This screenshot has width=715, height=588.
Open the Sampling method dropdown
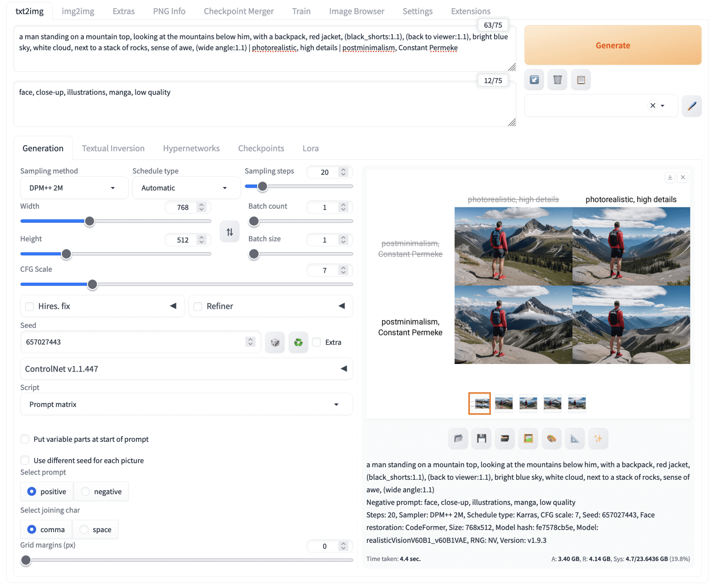click(74, 188)
